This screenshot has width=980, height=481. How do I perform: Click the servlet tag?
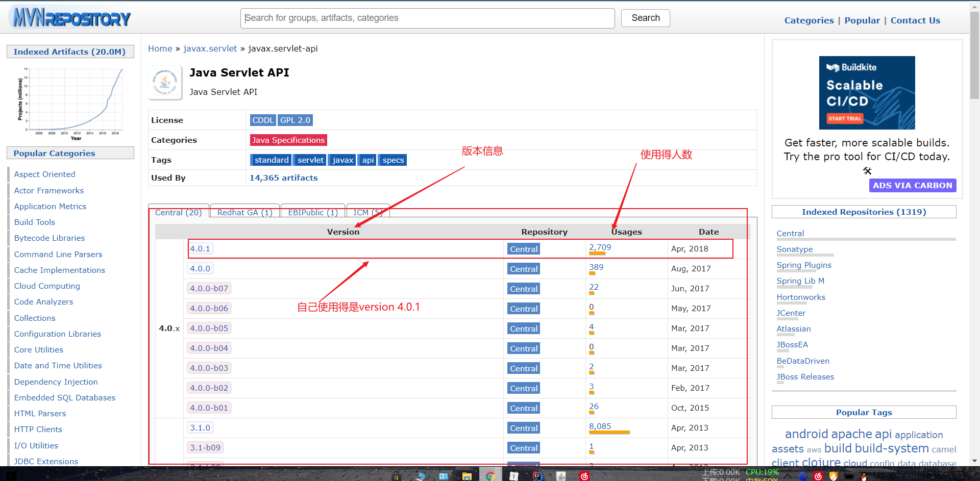(310, 160)
